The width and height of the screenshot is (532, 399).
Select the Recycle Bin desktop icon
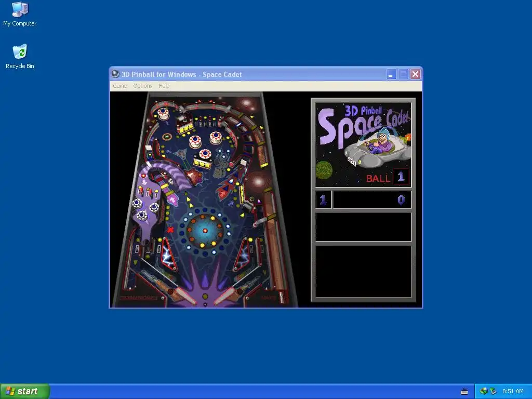coord(20,57)
